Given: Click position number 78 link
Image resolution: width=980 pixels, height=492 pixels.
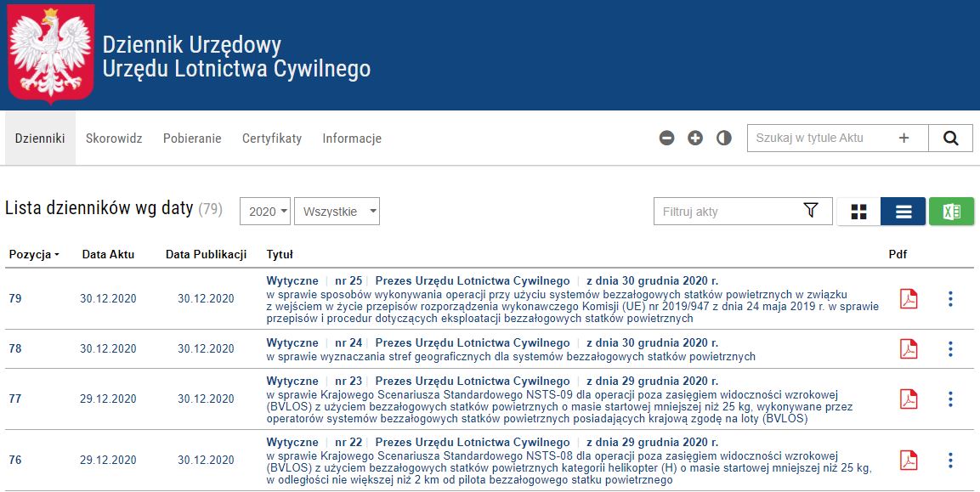Looking at the screenshot, I should [15, 349].
